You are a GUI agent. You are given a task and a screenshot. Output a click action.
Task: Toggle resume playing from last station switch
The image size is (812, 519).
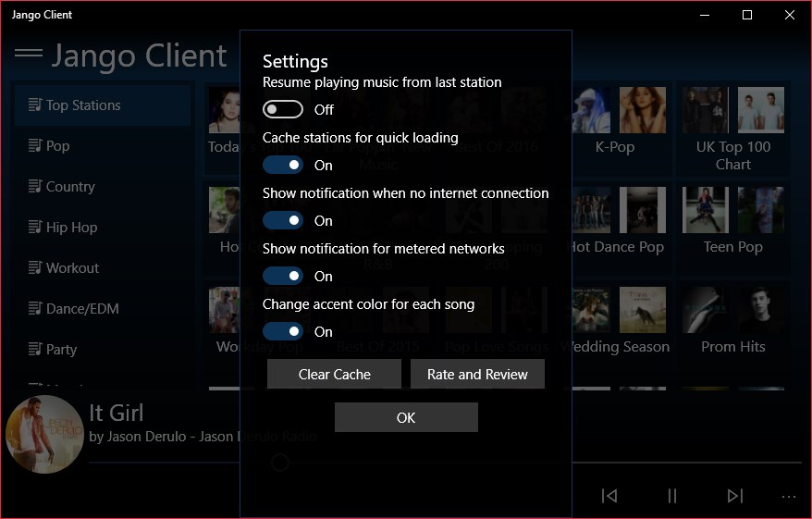(x=283, y=109)
